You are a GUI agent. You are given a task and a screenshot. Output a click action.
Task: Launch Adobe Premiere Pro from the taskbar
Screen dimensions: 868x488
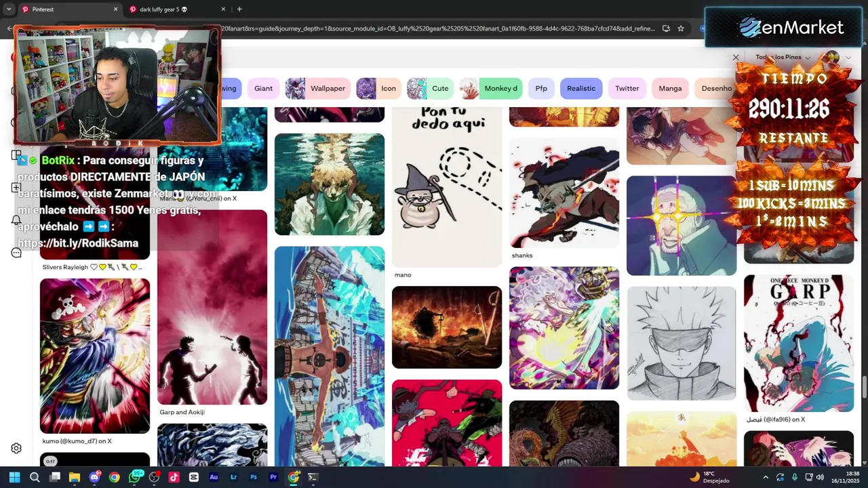(273, 477)
